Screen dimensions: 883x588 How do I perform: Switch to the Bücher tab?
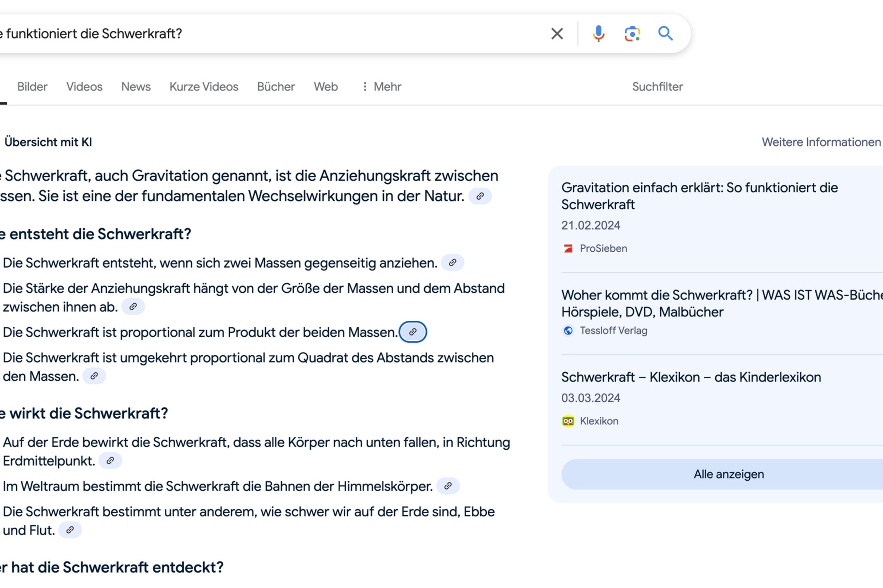point(276,87)
